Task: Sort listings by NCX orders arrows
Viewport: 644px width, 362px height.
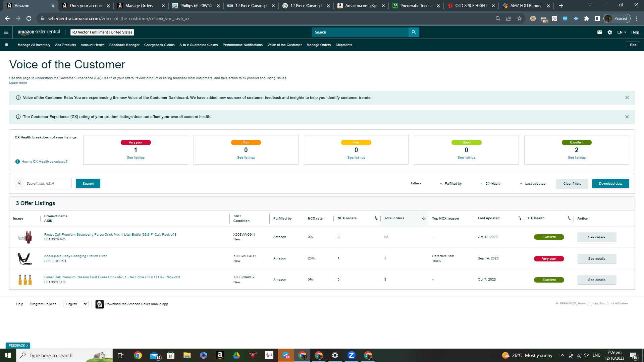Action: click(x=376, y=218)
